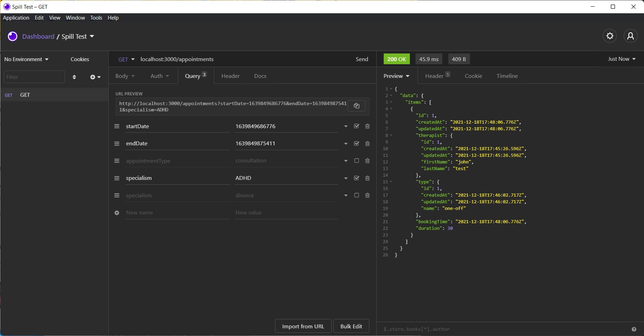Enable the divorce specialism checkbox
644x336 pixels.
[356, 195]
